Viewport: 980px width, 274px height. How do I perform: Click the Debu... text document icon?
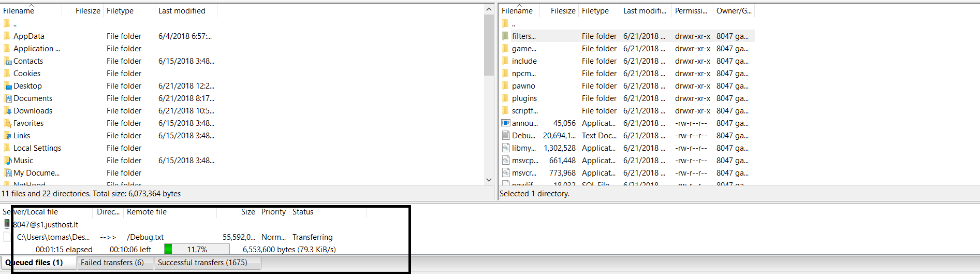506,135
